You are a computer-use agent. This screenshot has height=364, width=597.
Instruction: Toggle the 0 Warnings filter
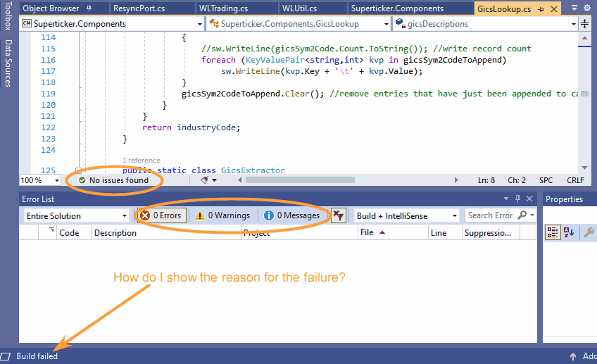point(222,215)
